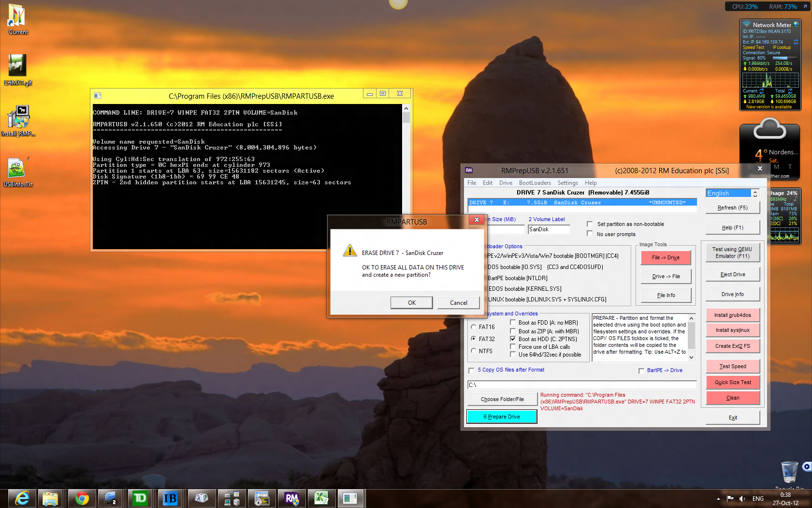Click the Cancel button in RMPARTUSB dialog
This screenshot has width=812, height=508.
coord(458,302)
